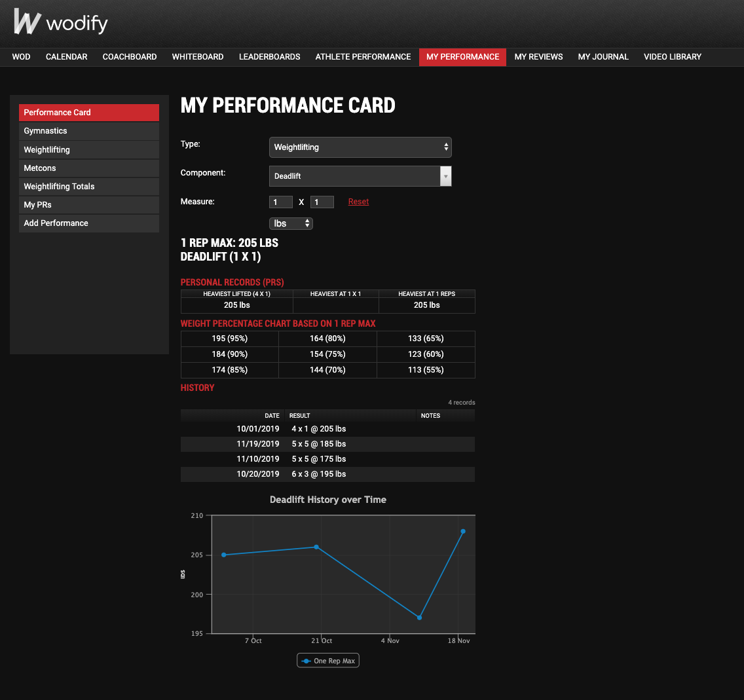Click the 144 (70%) cell
Viewport: 744px width, 700px height.
327,370
